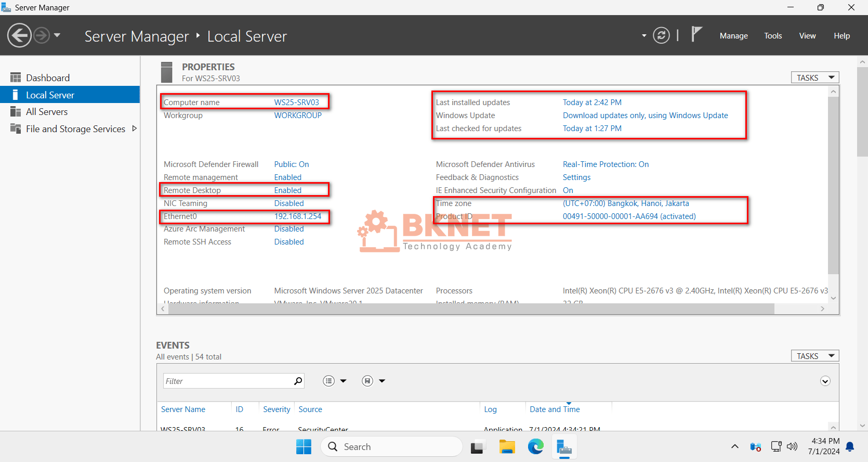Click Product ID activated link
The height and width of the screenshot is (462, 868).
coord(629,216)
